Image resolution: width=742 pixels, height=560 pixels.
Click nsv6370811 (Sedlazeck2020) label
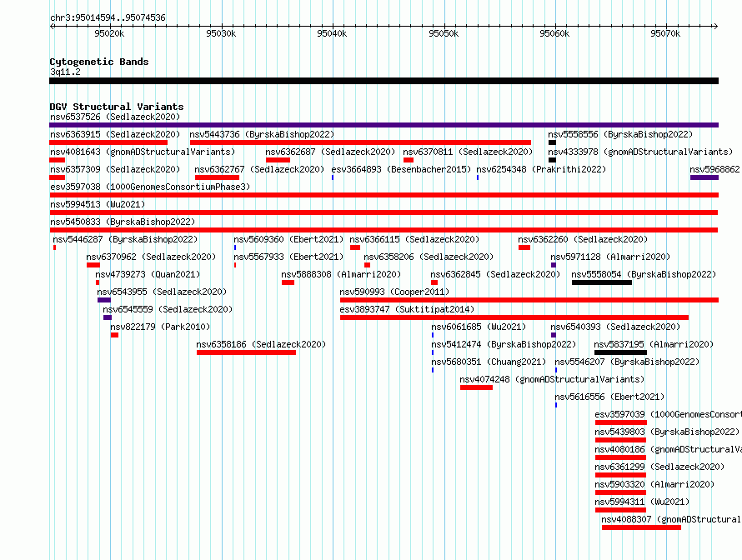tap(468, 152)
